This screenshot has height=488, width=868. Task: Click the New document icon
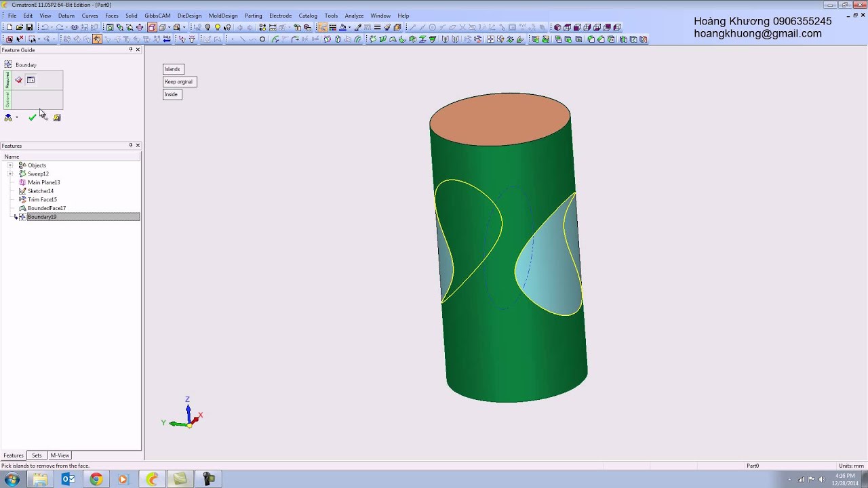[9, 27]
